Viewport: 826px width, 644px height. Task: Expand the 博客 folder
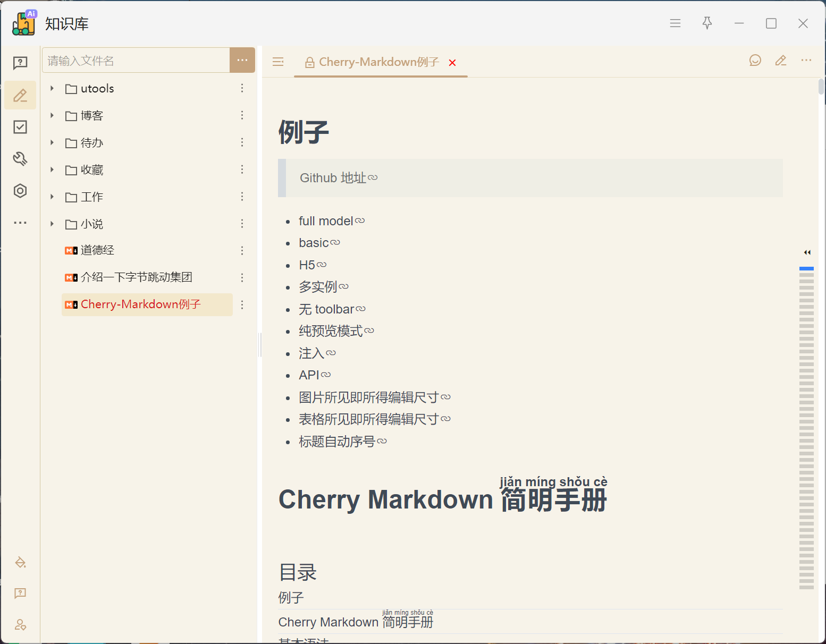(x=52, y=115)
